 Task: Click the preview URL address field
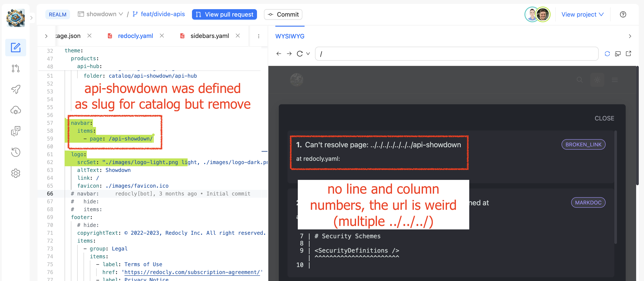(x=457, y=54)
